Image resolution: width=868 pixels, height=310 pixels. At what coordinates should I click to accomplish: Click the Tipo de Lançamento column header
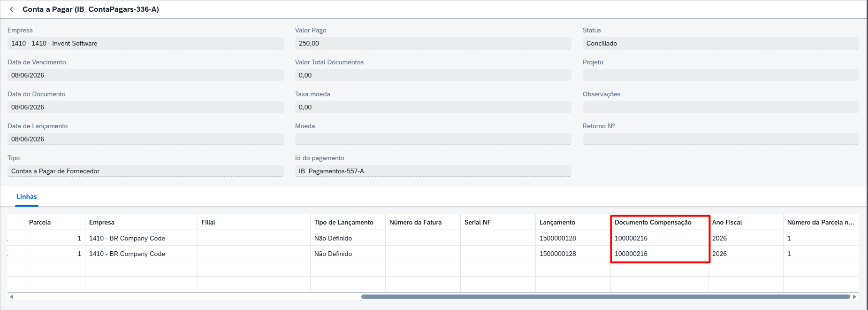(x=348, y=222)
